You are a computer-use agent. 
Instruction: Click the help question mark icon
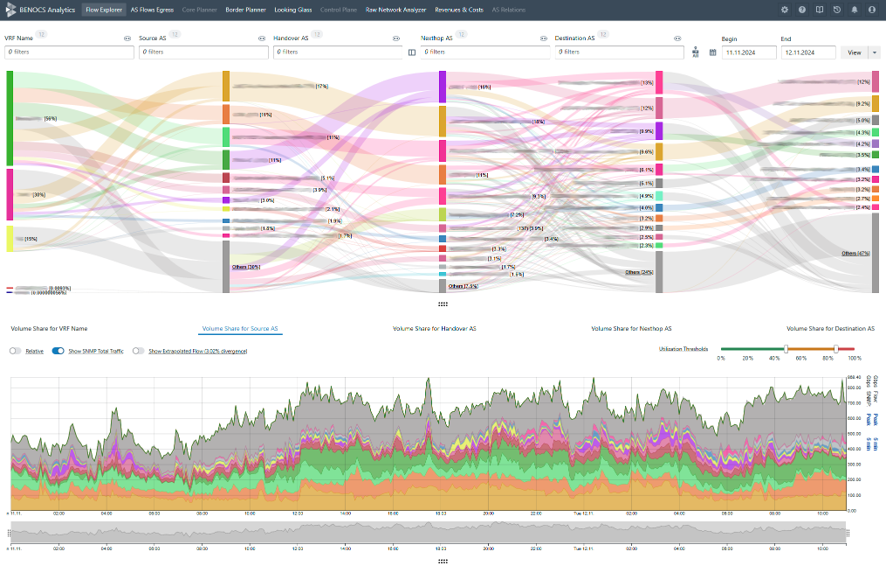pos(802,9)
